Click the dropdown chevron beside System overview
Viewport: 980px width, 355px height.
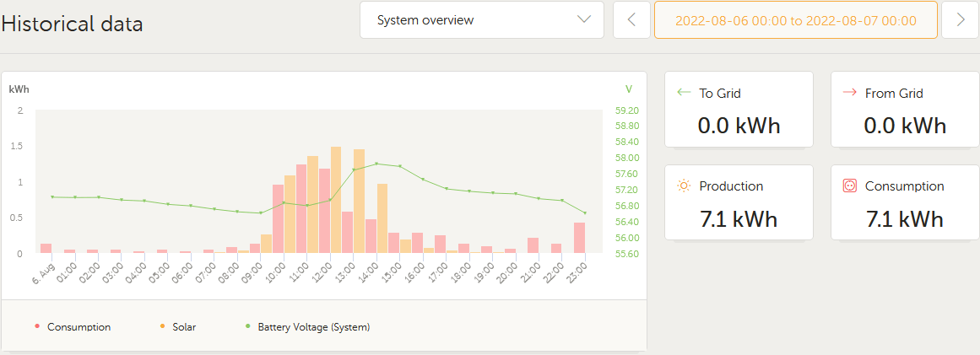(584, 20)
